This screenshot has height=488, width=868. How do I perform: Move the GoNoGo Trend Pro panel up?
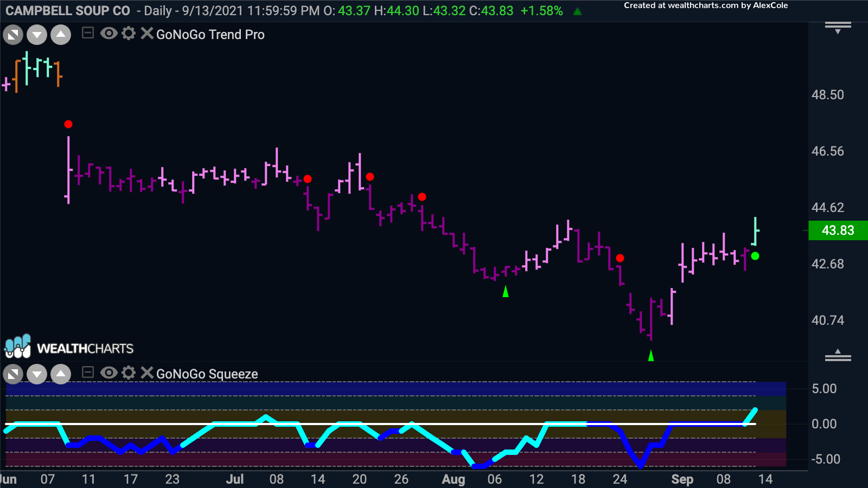click(61, 35)
